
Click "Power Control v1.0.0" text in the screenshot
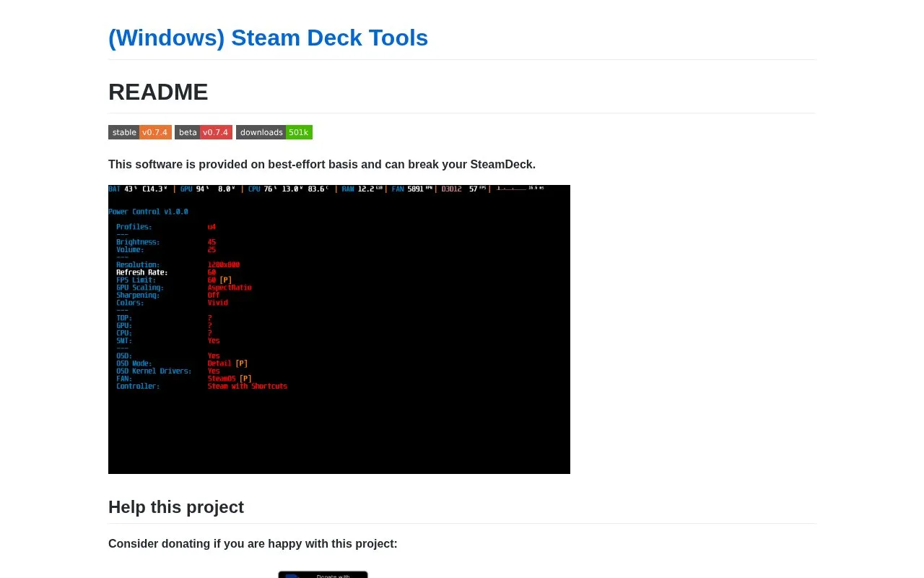click(x=148, y=212)
